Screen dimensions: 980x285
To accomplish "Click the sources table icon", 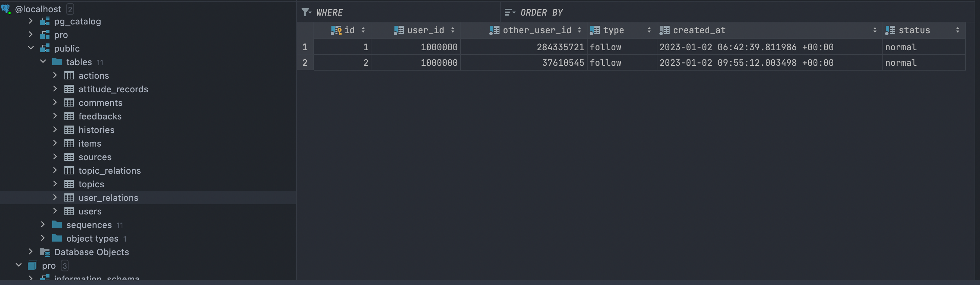I will [69, 157].
